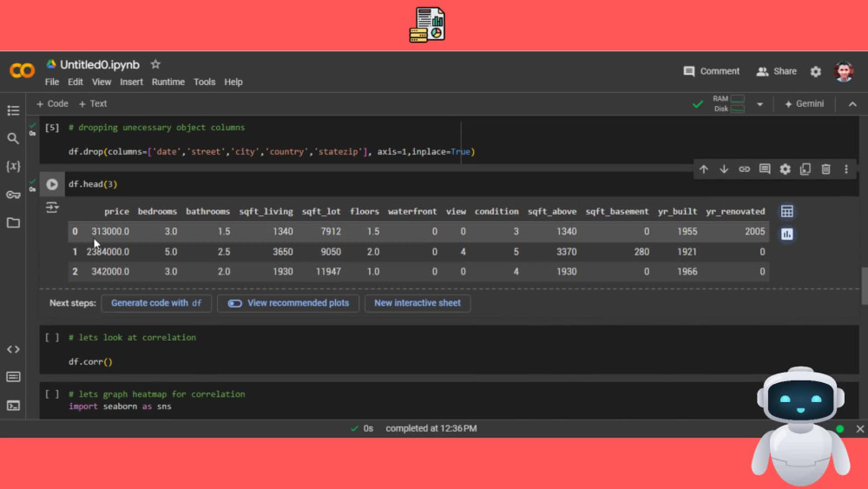Copy link to cell icon
868x489 pixels.
[x=744, y=169]
